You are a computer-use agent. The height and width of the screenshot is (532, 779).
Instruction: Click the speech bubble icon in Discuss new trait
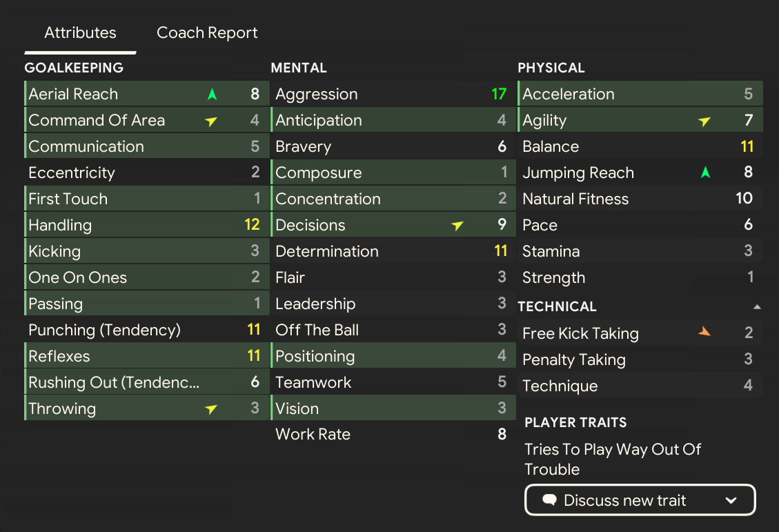coord(549,500)
